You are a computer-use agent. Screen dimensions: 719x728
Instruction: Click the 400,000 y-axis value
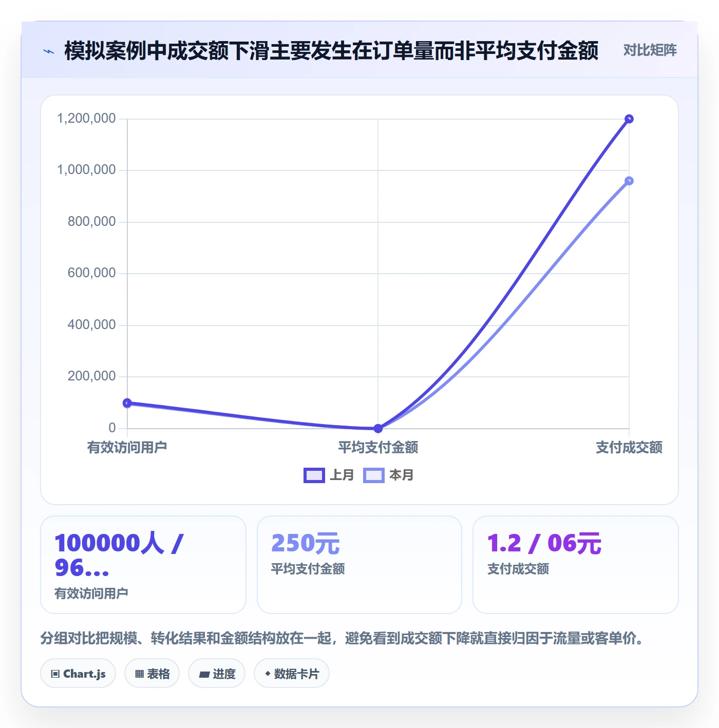(x=92, y=324)
